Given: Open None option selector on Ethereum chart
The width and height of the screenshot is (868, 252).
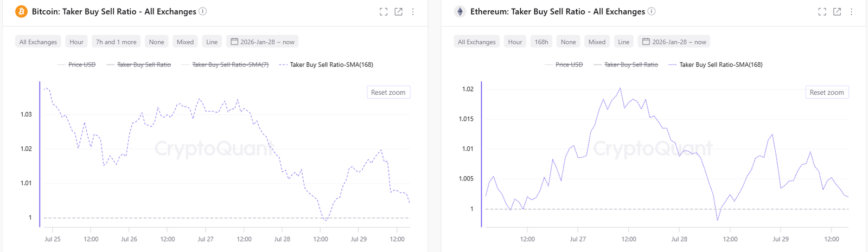Looking at the screenshot, I should [x=568, y=42].
